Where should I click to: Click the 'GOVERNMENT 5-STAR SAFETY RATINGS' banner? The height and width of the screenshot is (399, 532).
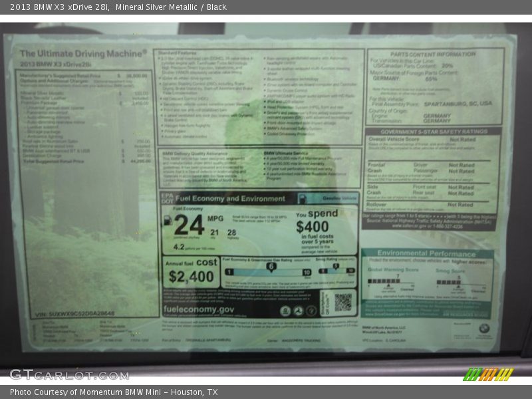point(434,132)
